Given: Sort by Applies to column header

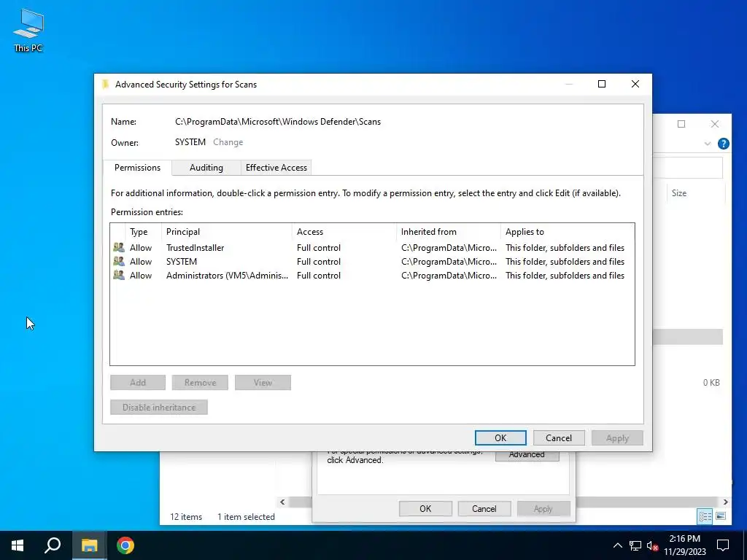Looking at the screenshot, I should [x=568, y=232].
